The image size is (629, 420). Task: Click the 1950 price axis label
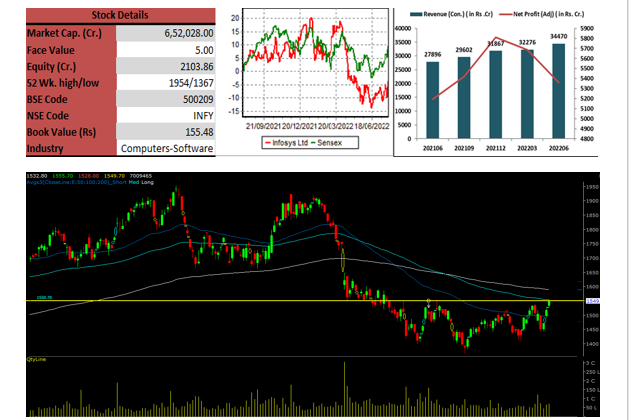click(x=592, y=187)
